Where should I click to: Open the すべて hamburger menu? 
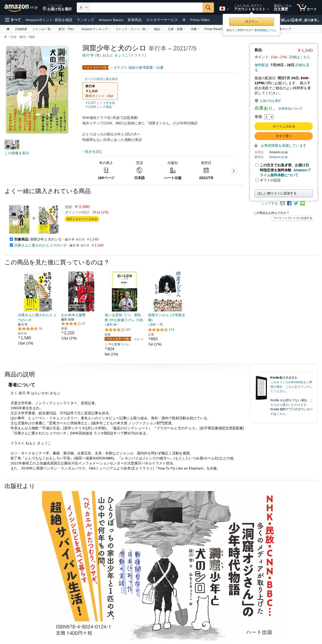[13, 20]
